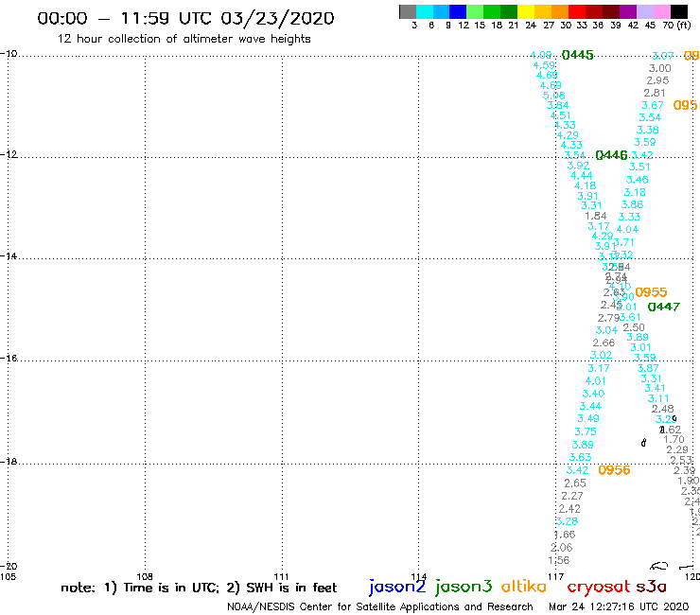Click the gray wave height value '2.27'
Screen dimensions: 700x615
[572, 496]
